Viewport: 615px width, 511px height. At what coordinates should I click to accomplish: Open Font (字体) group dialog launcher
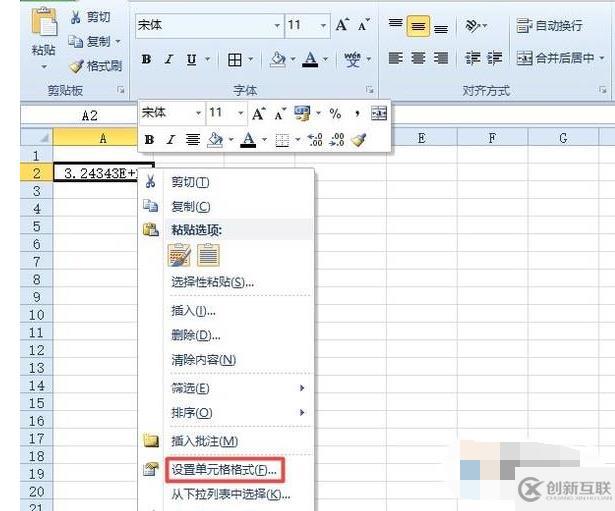(x=369, y=90)
